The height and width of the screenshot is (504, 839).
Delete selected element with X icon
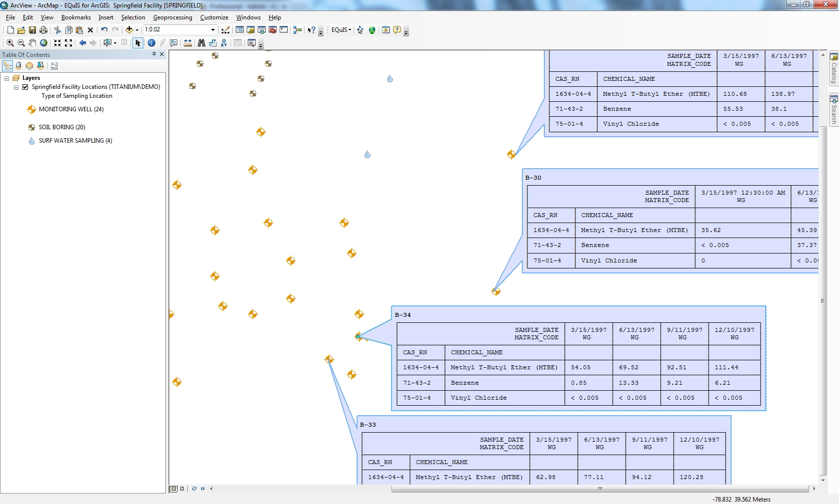point(90,30)
